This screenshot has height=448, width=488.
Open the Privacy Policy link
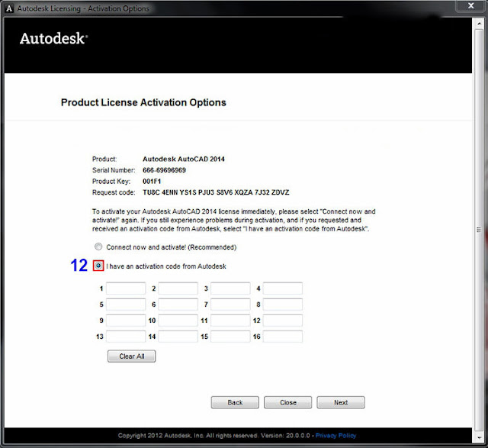point(335,436)
